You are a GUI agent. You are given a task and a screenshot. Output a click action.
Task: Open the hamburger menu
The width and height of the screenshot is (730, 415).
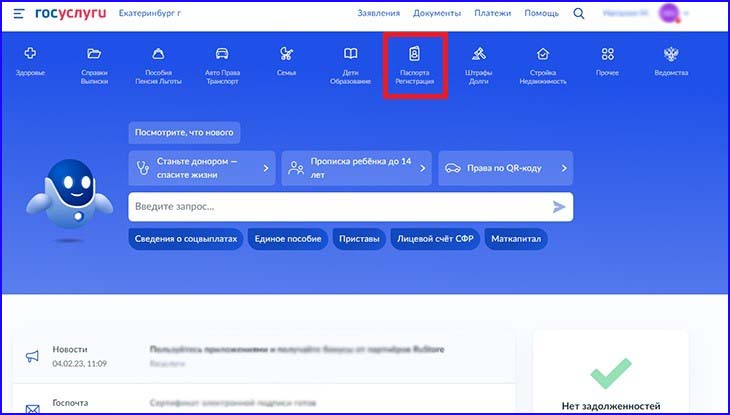(19, 14)
